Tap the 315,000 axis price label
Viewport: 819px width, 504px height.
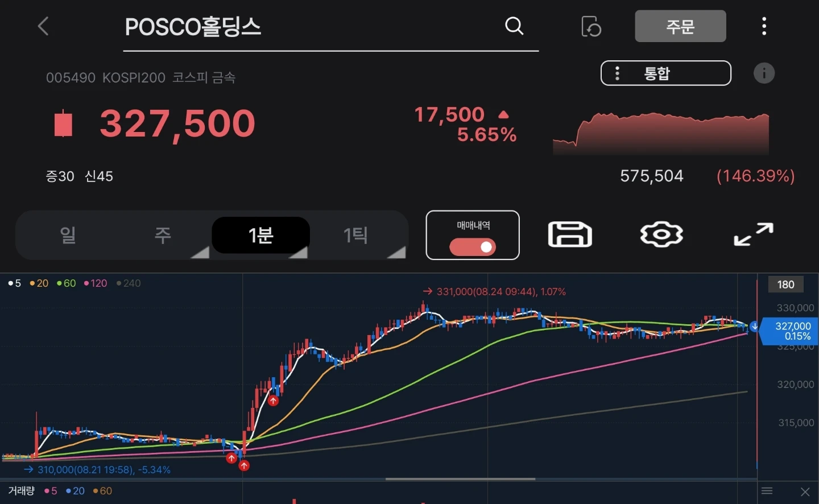pyautogui.click(x=795, y=423)
